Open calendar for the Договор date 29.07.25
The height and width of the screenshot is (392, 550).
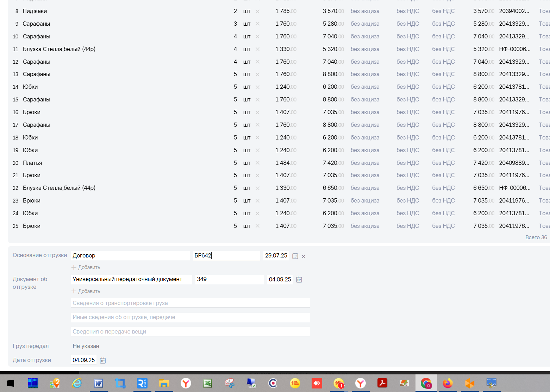click(x=295, y=256)
